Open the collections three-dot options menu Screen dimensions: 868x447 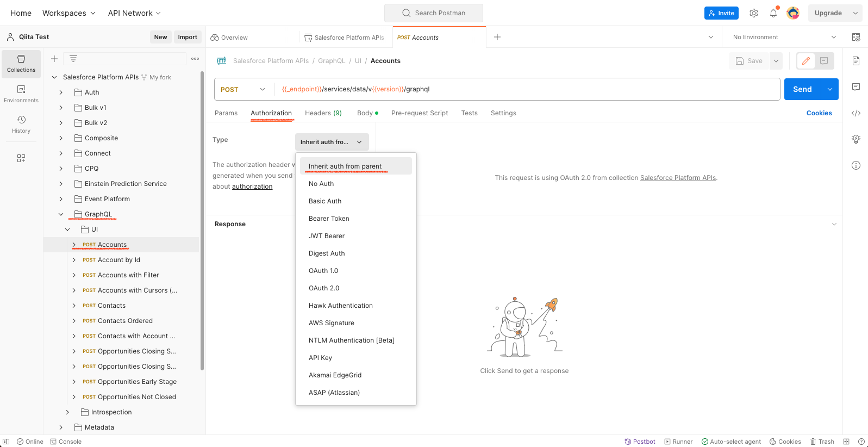tap(195, 59)
